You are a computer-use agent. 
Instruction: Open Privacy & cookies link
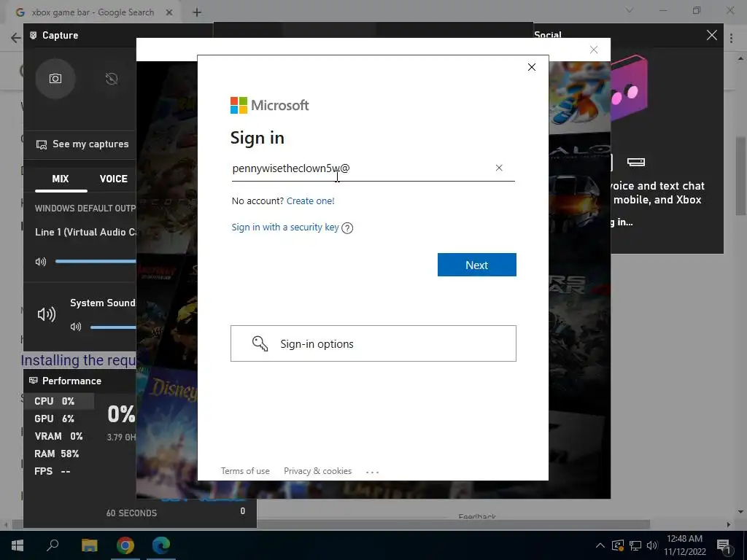(318, 471)
